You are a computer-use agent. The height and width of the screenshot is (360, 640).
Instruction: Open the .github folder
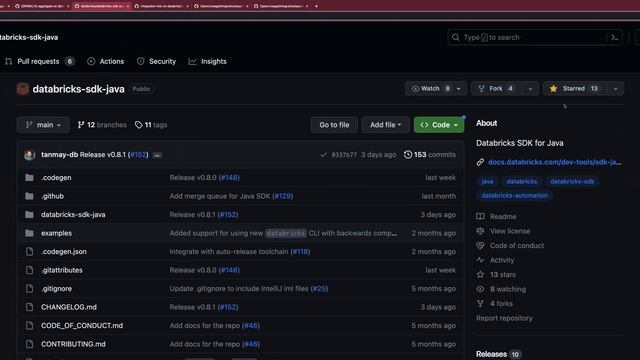tap(52, 196)
